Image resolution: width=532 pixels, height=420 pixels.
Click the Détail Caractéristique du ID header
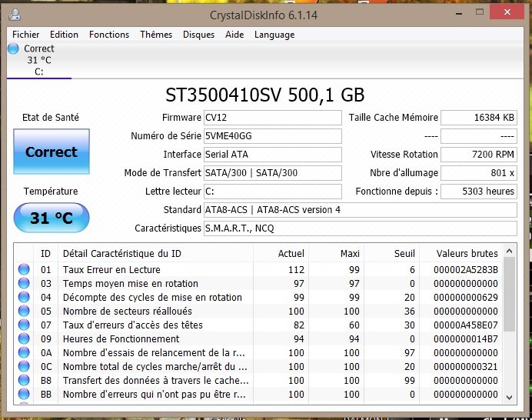point(155,254)
